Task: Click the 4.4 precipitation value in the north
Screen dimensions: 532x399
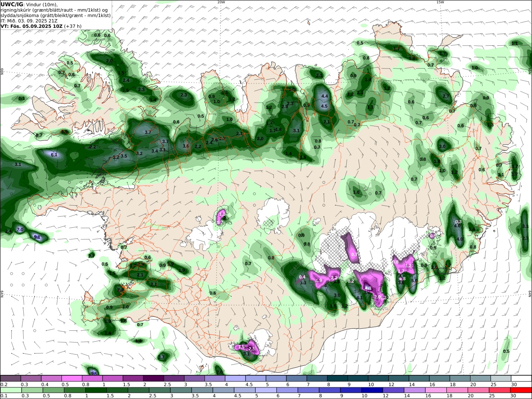Action: point(325,96)
